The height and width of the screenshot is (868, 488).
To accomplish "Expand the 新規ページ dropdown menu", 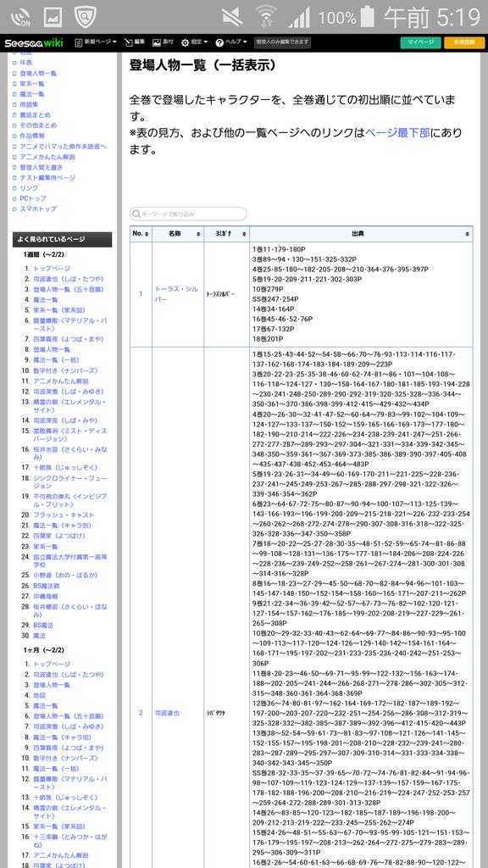I will 96,42.
